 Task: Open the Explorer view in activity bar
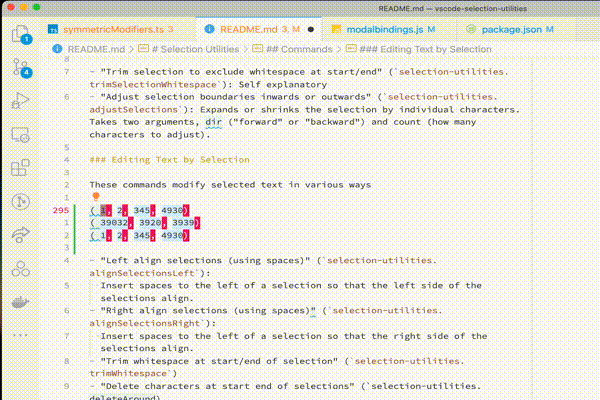point(21,34)
